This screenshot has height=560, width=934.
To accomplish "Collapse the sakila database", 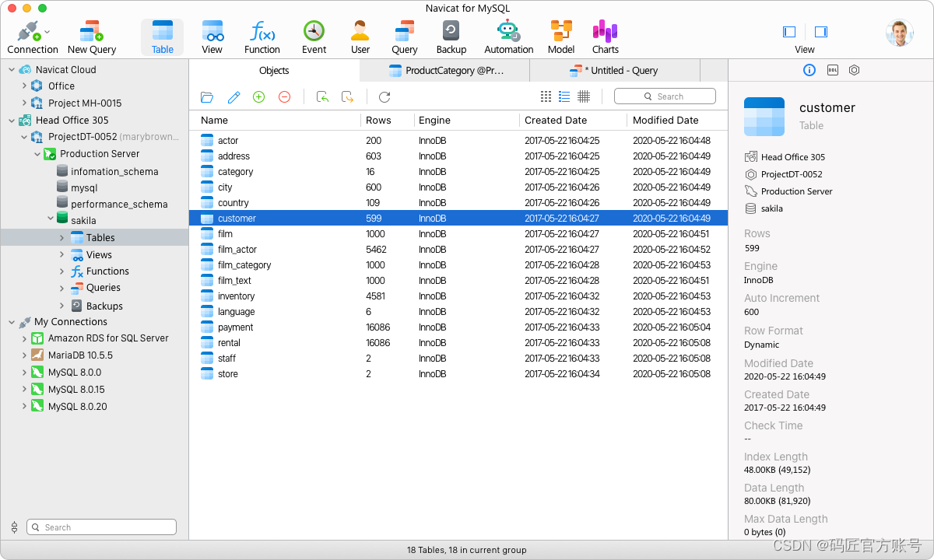I will coord(50,219).
